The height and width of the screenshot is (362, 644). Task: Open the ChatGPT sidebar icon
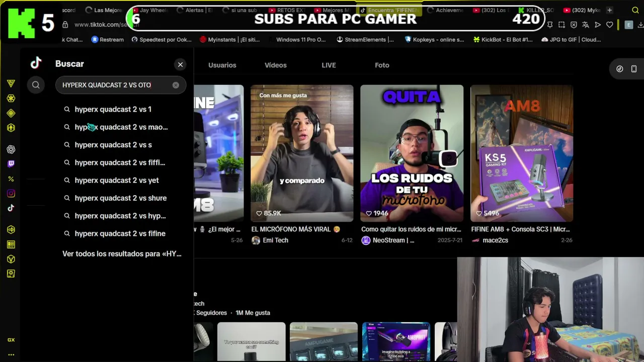11,149
